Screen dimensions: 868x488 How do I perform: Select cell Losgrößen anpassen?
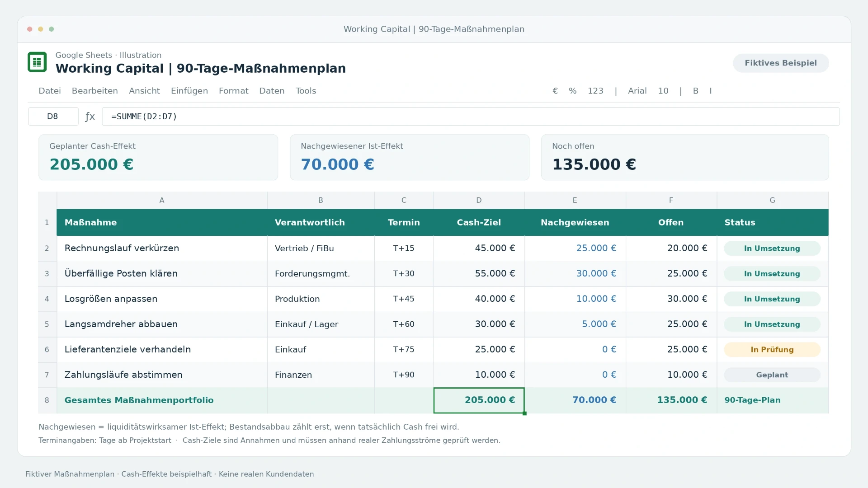tap(162, 299)
